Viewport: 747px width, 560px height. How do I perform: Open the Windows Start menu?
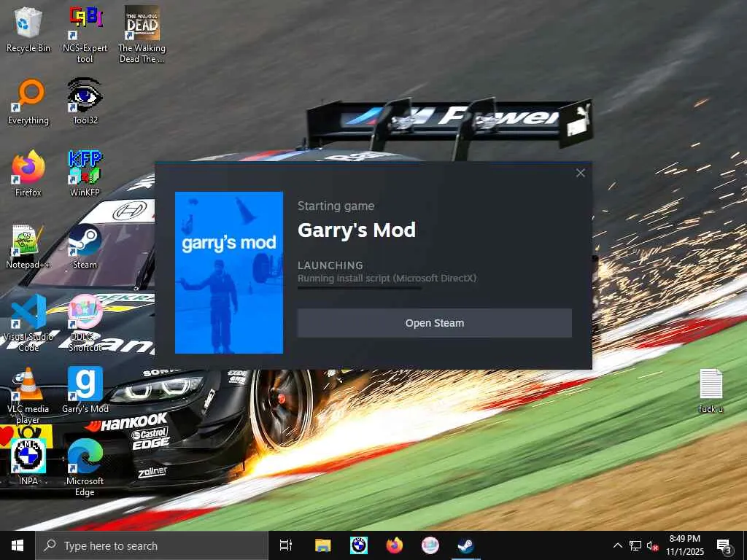pyautogui.click(x=18, y=545)
